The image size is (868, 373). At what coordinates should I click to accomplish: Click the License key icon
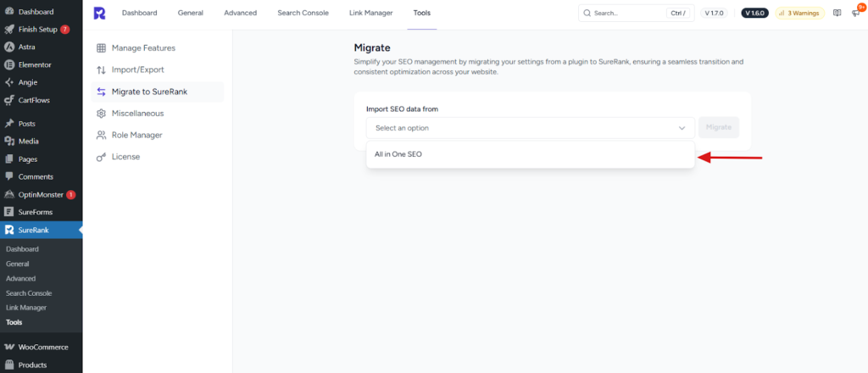102,157
